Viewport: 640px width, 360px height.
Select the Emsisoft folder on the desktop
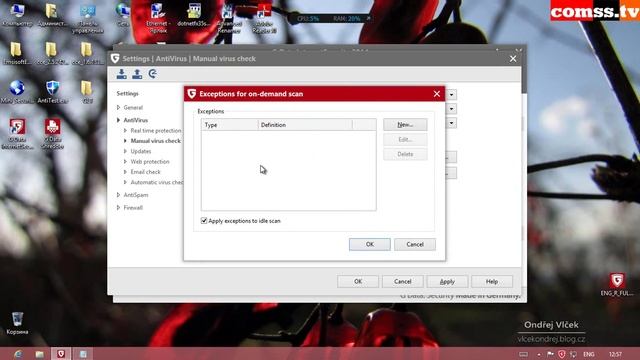[16, 53]
